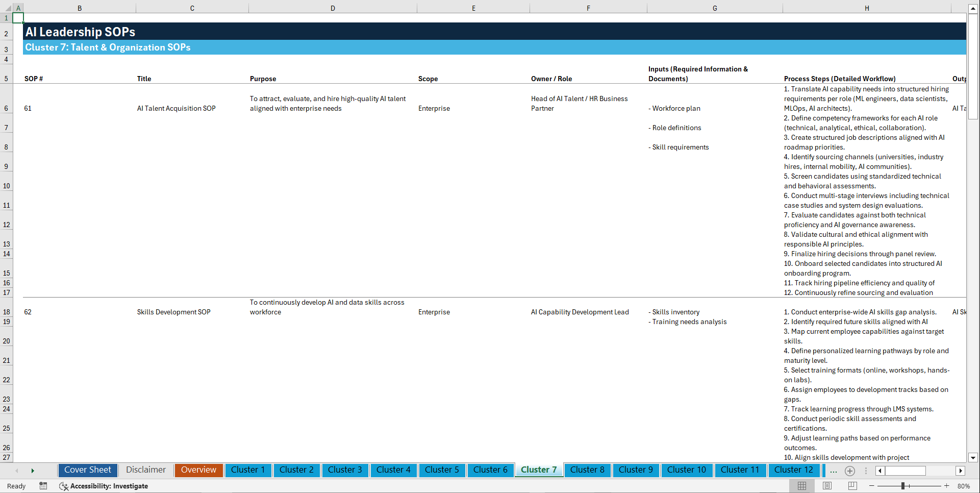980x493 pixels.
Task: Switch to Cluster 4 sheet
Action: point(393,470)
